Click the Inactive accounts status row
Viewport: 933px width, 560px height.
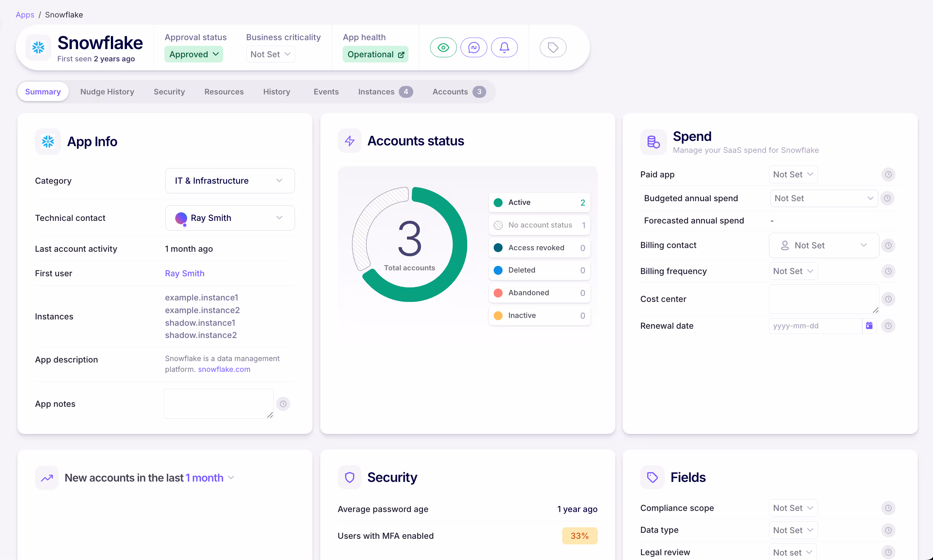point(539,315)
